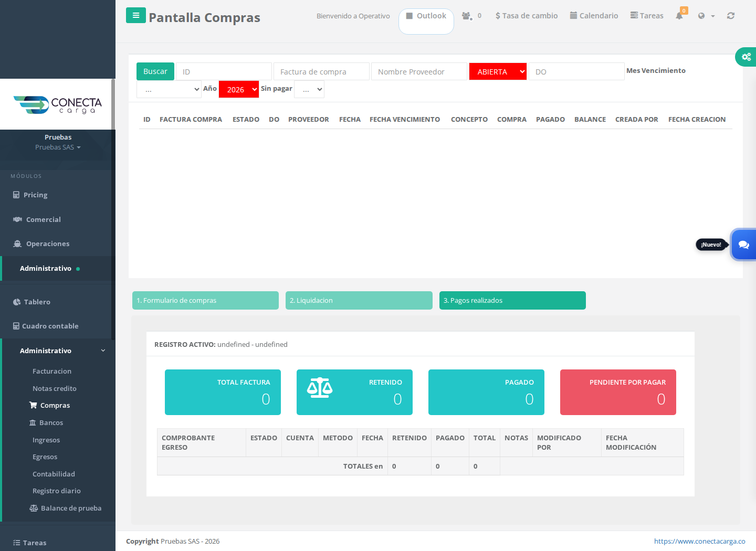756x551 pixels.
Task: Open the green settings gears panel
Action: tap(746, 57)
